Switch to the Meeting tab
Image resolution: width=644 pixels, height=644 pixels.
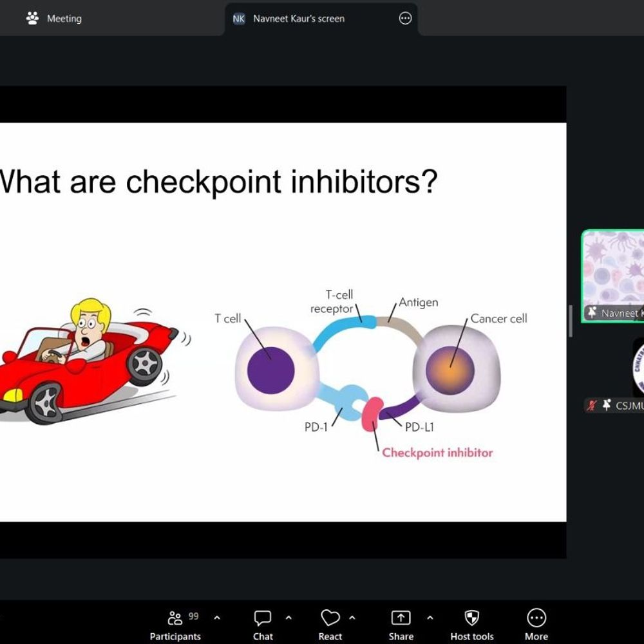55,19
